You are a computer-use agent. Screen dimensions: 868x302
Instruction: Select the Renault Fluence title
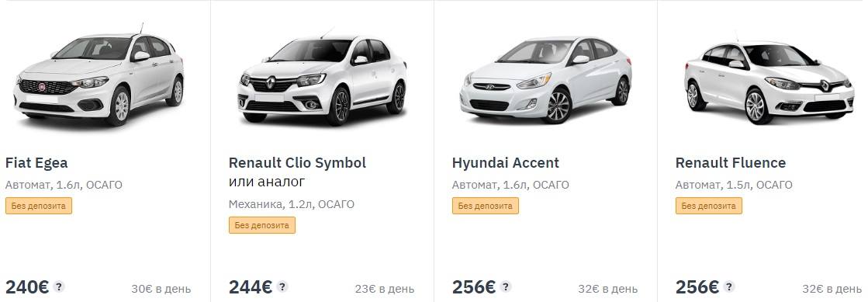click(730, 163)
